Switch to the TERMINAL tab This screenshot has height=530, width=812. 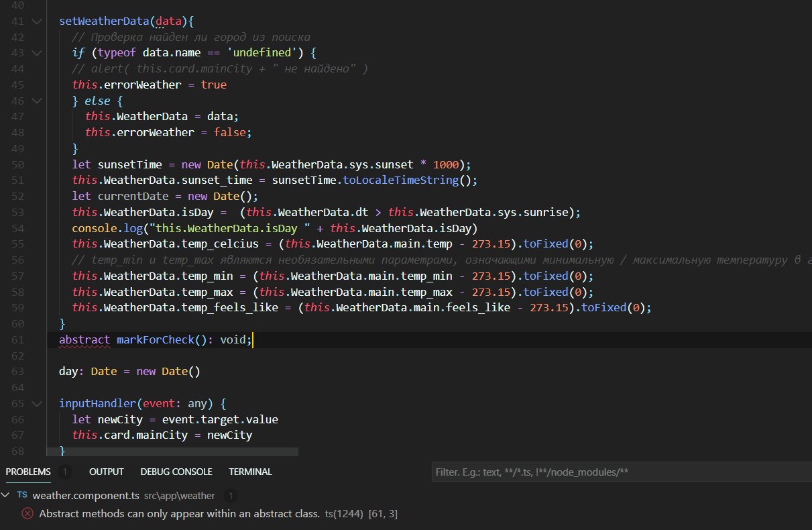coord(250,472)
